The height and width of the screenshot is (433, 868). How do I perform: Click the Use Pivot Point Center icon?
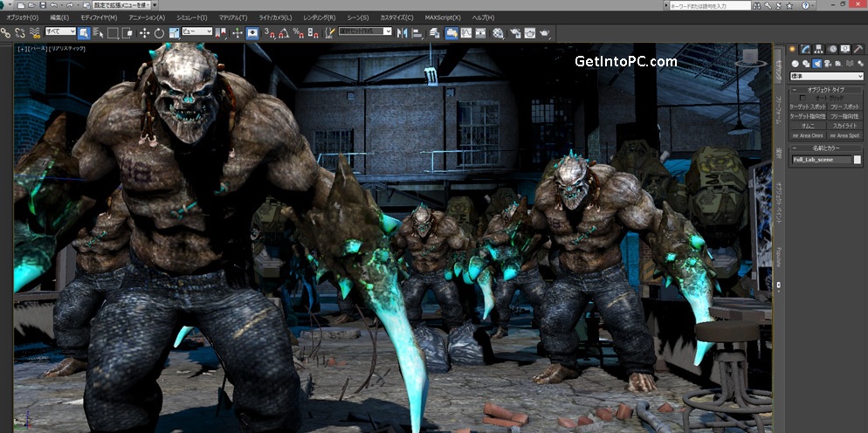pos(220,33)
